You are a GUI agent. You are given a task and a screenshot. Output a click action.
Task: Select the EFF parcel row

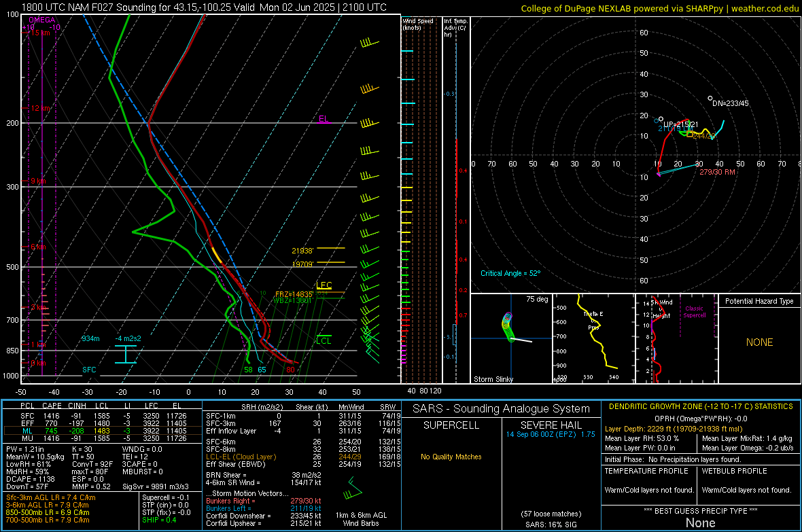click(x=103, y=423)
